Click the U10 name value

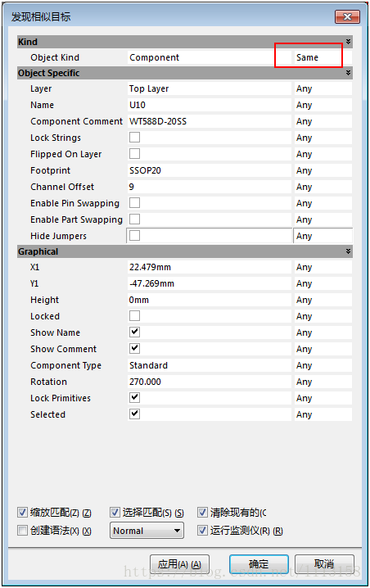[210, 105]
